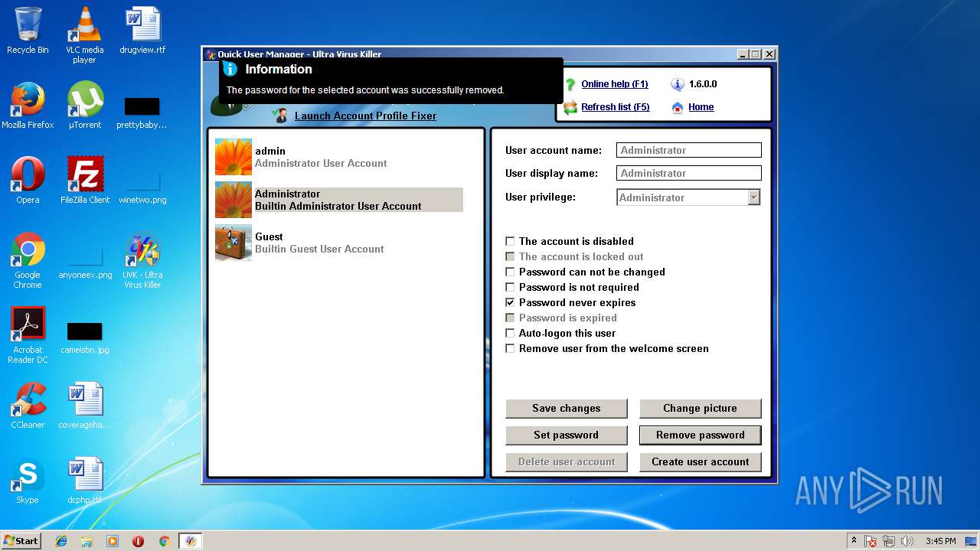Image resolution: width=980 pixels, height=551 pixels.
Task: Click the Account Profile Fixer person icon
Action: 282,116
